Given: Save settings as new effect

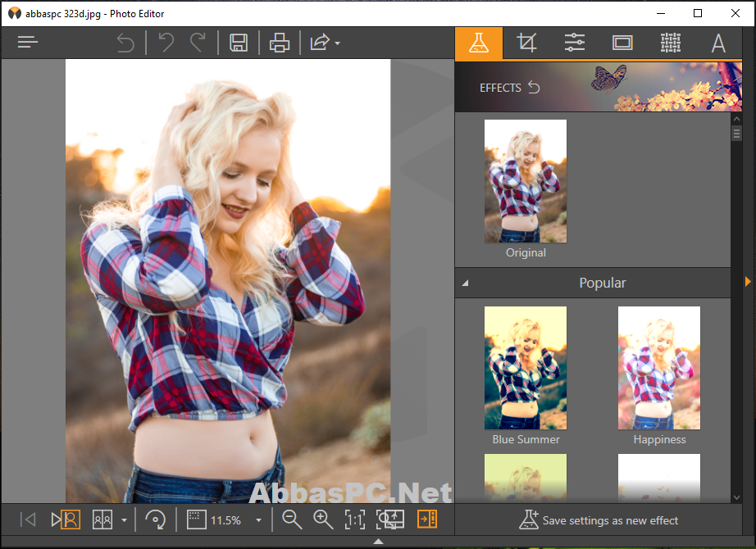Looking at the screenshot, I should point(599,520).
